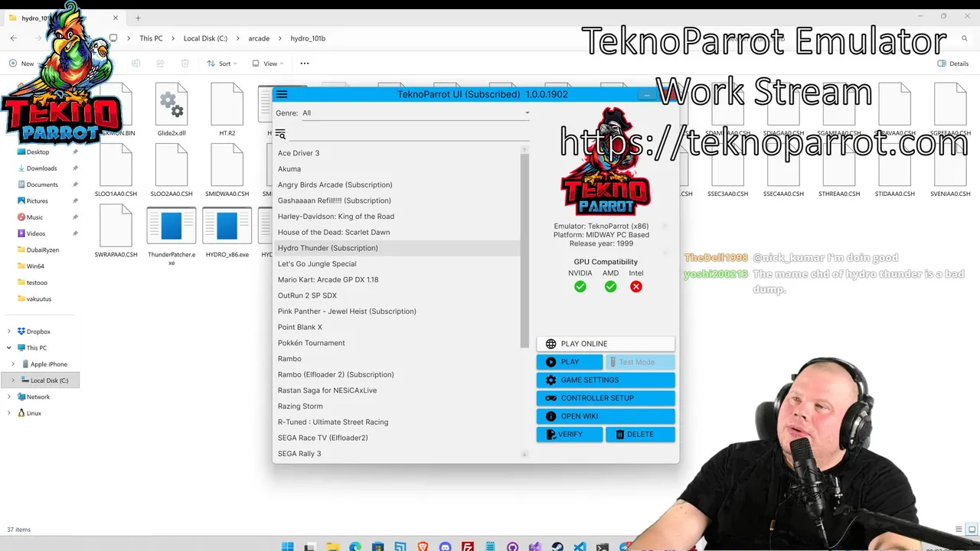Image resolution: width=980 pixels, height=551 pixels.
Task: Click the Share icon in Explorer toolbar
Action: 160,64
